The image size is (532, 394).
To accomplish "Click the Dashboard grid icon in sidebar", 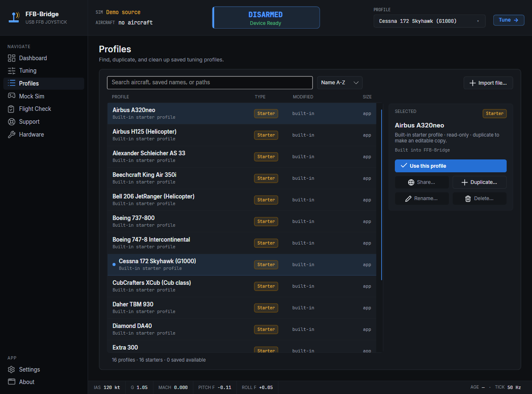I will 12,58.
